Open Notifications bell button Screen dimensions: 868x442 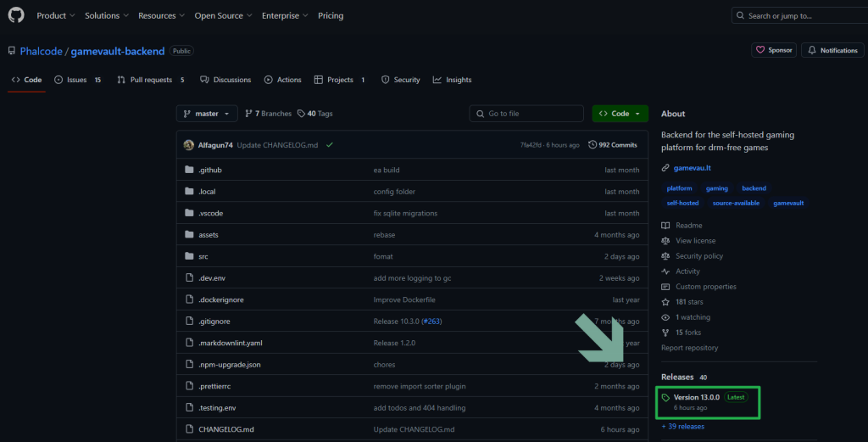pos(832,50)
